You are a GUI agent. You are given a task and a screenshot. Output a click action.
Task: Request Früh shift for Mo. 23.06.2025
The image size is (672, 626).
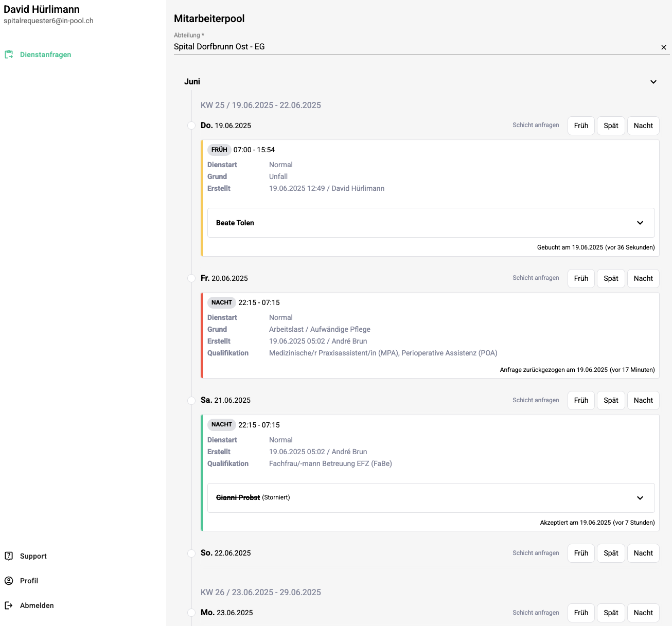[581, 613]
